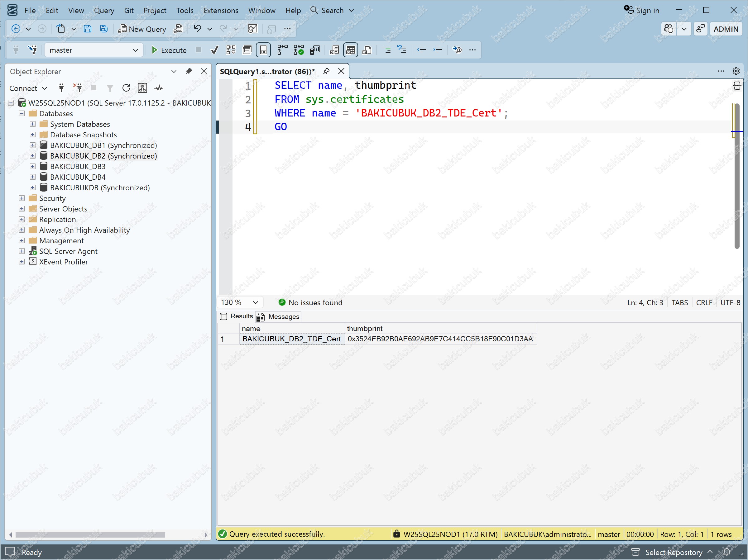Switch output to Results to File

click(x=367, y=50)
